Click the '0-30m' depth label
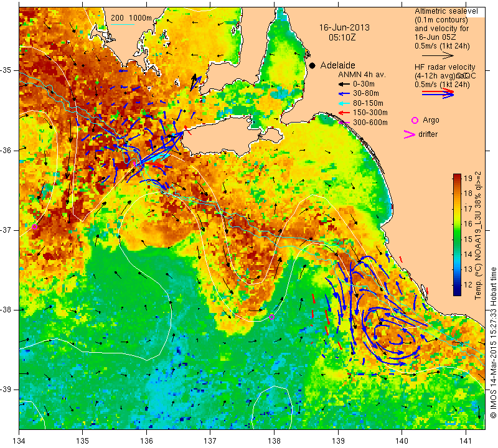Image resolution: width=498 pixels, height=448 pixels. (364, 84)
